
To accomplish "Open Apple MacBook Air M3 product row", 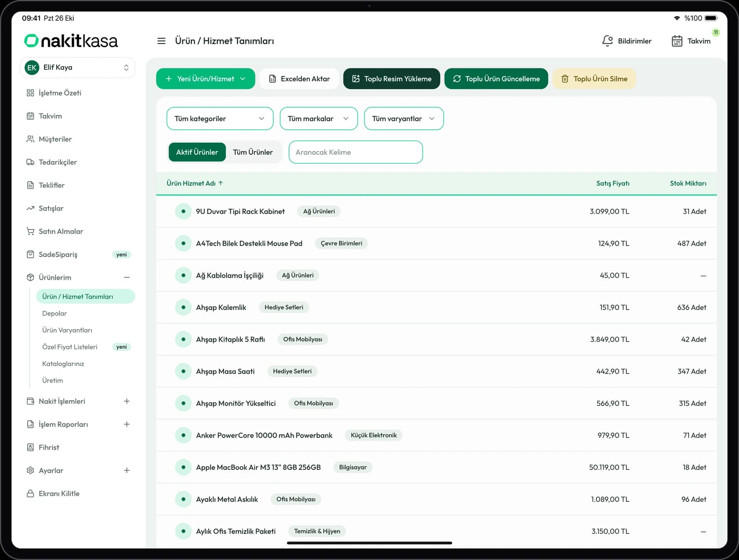I will tap(436, 467).
